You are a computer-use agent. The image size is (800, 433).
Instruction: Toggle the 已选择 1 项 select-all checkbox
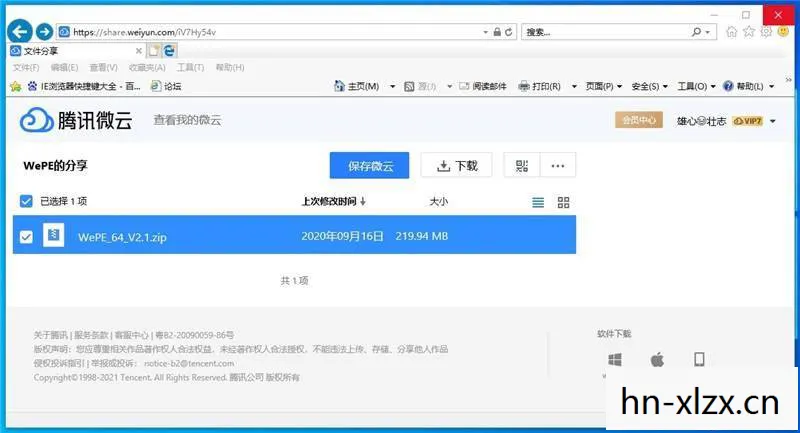pyautogui.click(x=26, y=201)
